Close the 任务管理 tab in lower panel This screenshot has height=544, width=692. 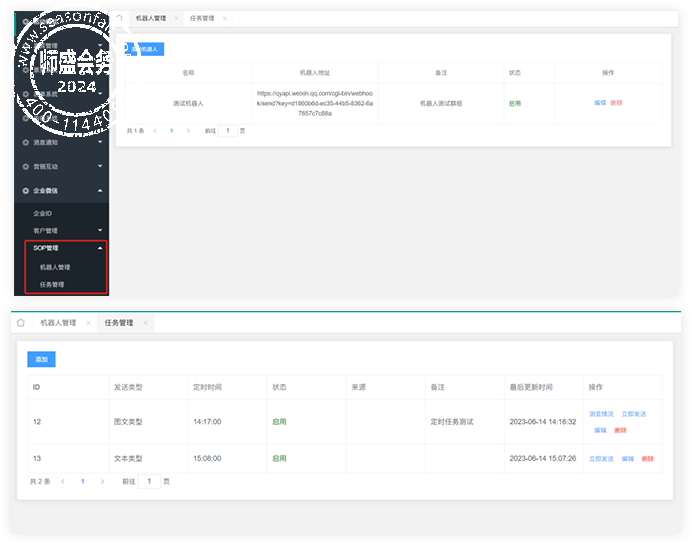[145, 323]
